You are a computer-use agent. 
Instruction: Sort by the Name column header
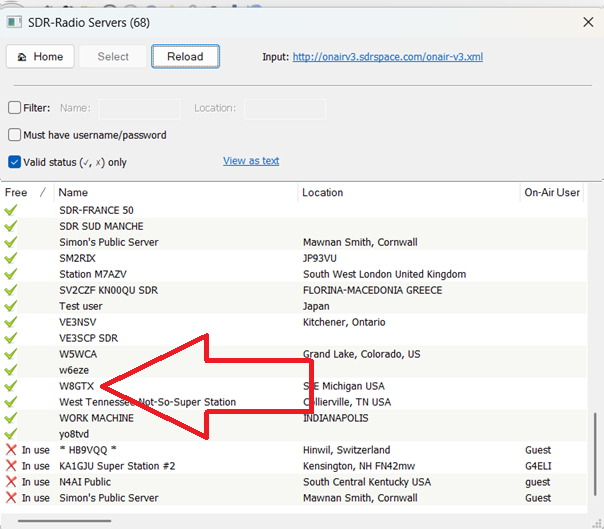(x=176, y=192)
